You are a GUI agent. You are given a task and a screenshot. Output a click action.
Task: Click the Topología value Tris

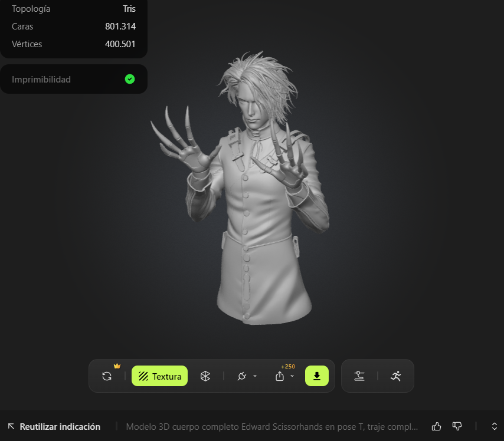tap(129, 9)
